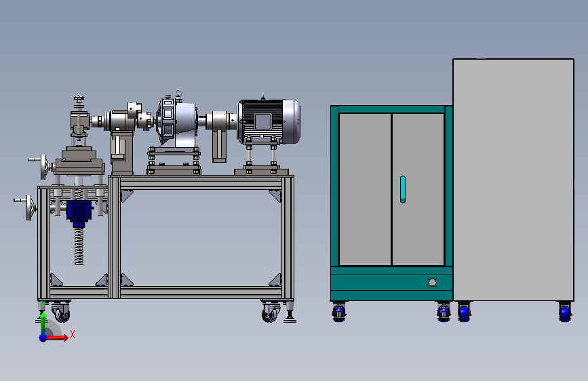Image resolution: width=588 pixels, height=381 pixels.
Task: Select the green cabinet's bottom drawer panel
Action: tap(391, 283)
